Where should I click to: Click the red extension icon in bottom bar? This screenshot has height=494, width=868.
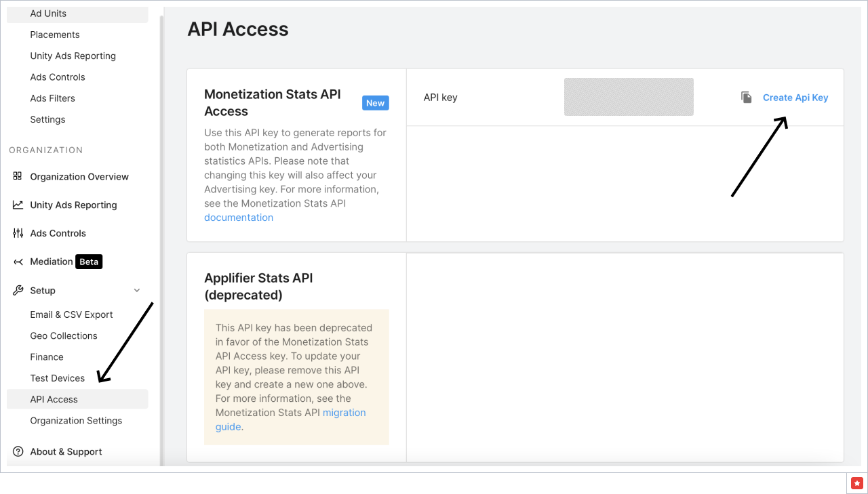coord(856,483)
